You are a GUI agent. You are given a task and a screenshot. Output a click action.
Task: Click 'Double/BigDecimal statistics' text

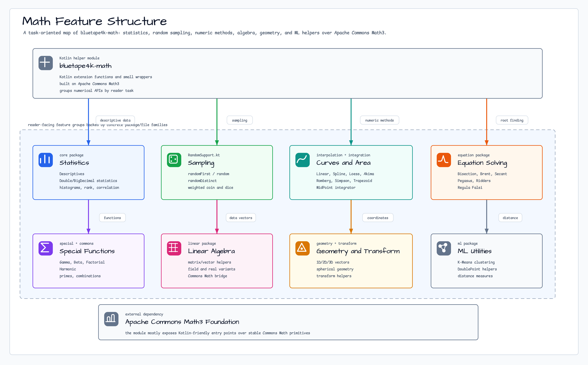tap(88, 181)
